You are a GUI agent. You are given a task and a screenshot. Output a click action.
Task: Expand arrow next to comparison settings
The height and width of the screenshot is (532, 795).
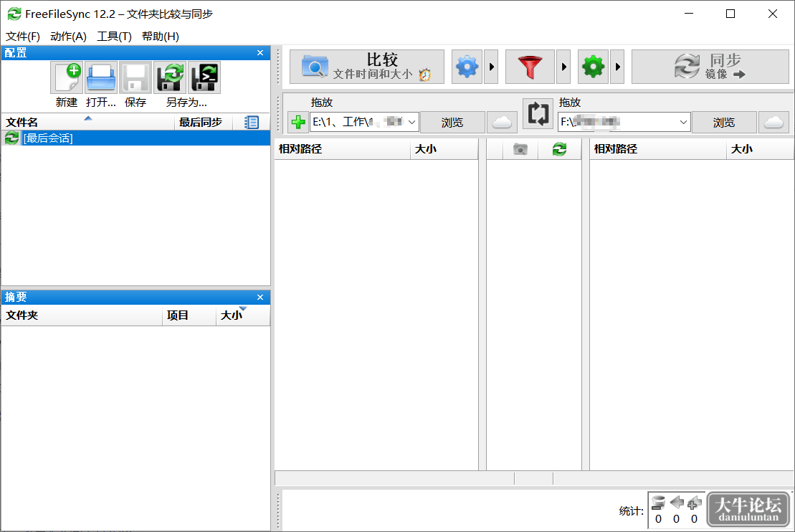[x=491, y=67]
